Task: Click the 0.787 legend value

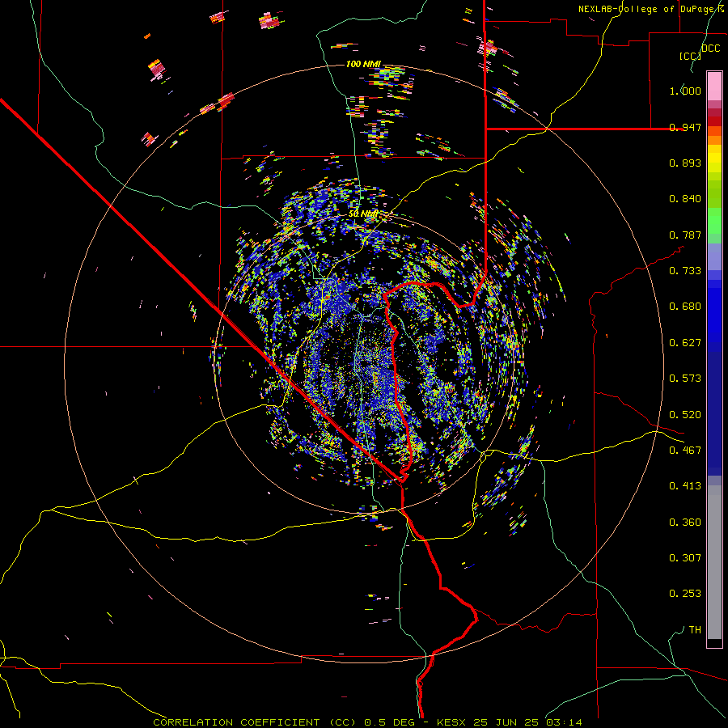Action: pos(685,235)
